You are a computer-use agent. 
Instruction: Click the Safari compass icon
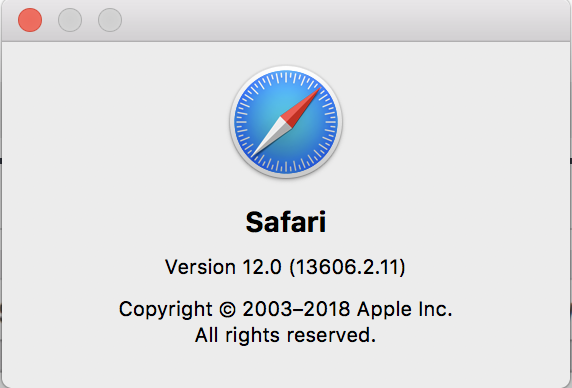(x=286, y=122)
